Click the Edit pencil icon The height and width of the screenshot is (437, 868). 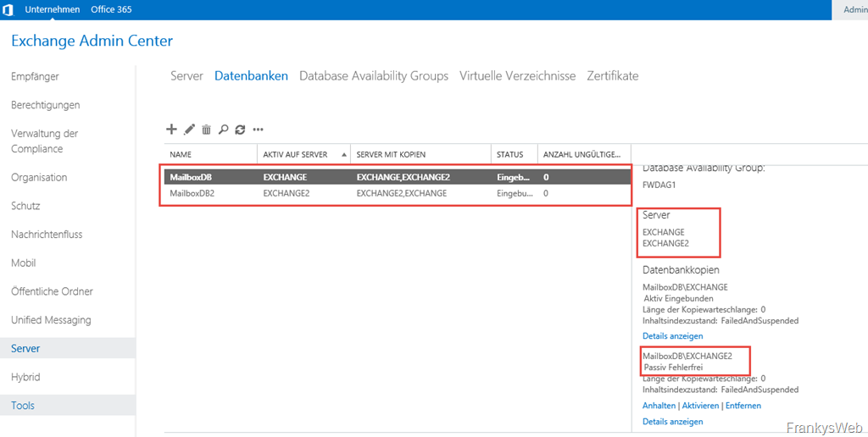click(189, 130)
